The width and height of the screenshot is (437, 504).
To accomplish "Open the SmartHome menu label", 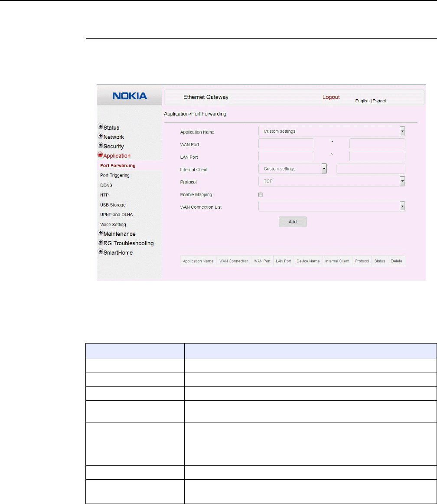I will pos(118,252).
